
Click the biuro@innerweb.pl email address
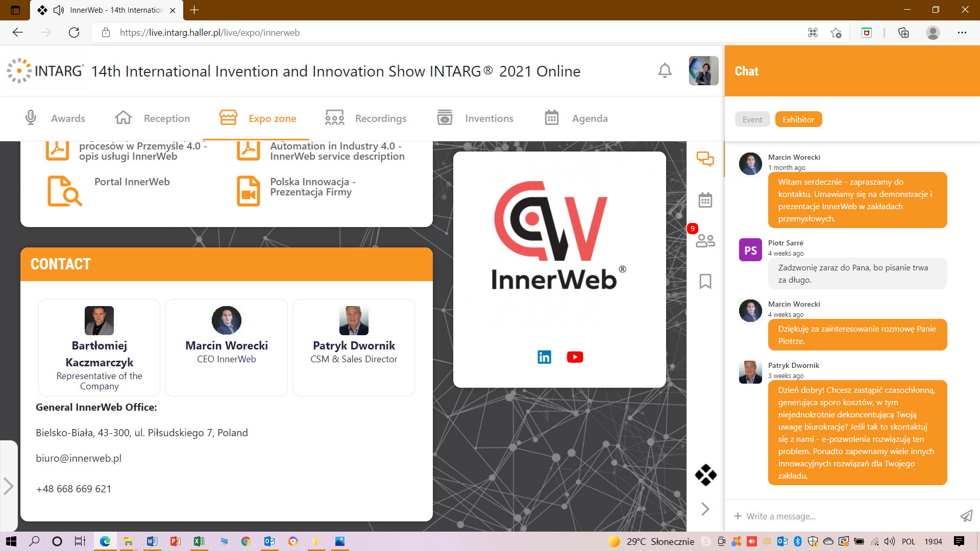(x=79, y=458)
